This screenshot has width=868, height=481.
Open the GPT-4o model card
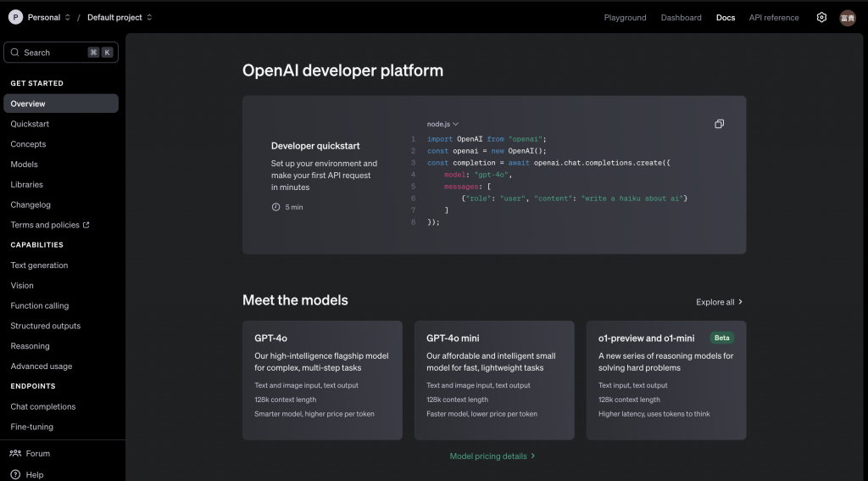(x=322, y=380)
